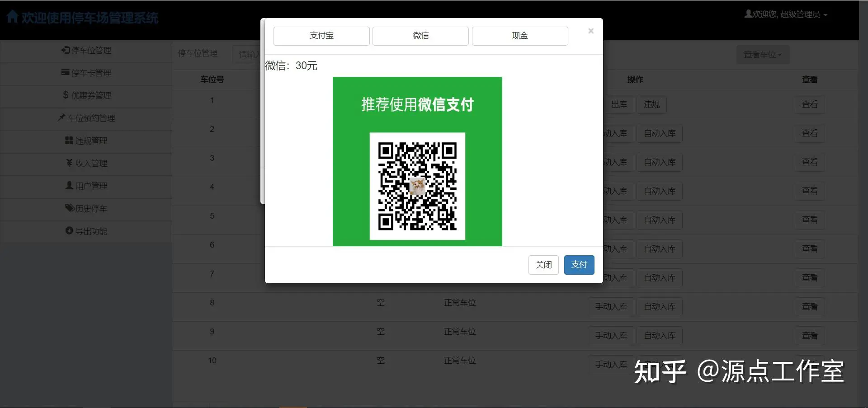Close the payment dialog with the X

pos(591,31)
